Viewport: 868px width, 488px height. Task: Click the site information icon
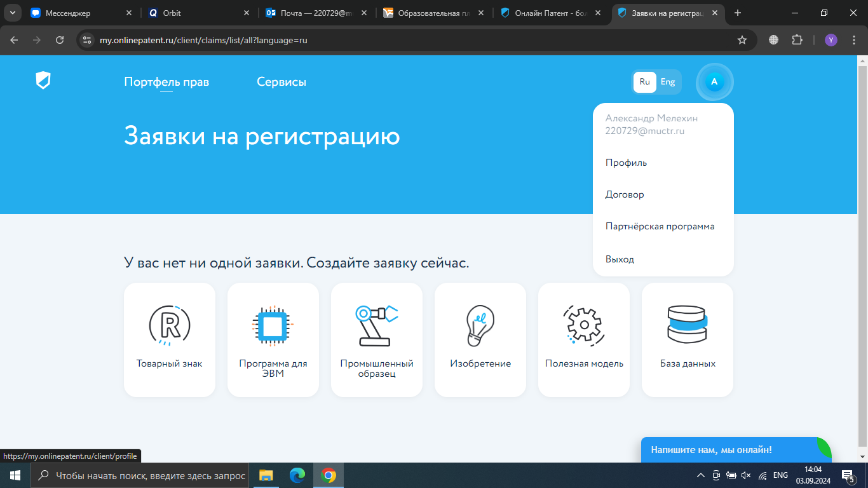point(87,40)
